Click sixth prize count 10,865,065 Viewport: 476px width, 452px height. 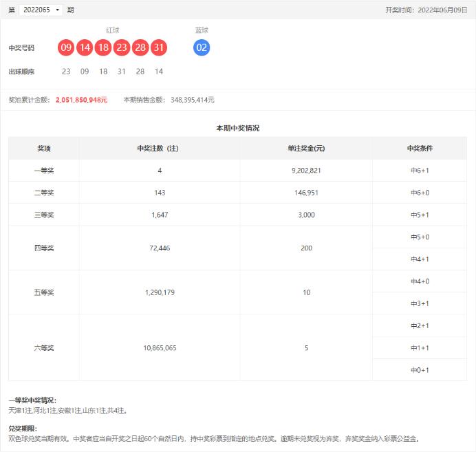(160, 348)
